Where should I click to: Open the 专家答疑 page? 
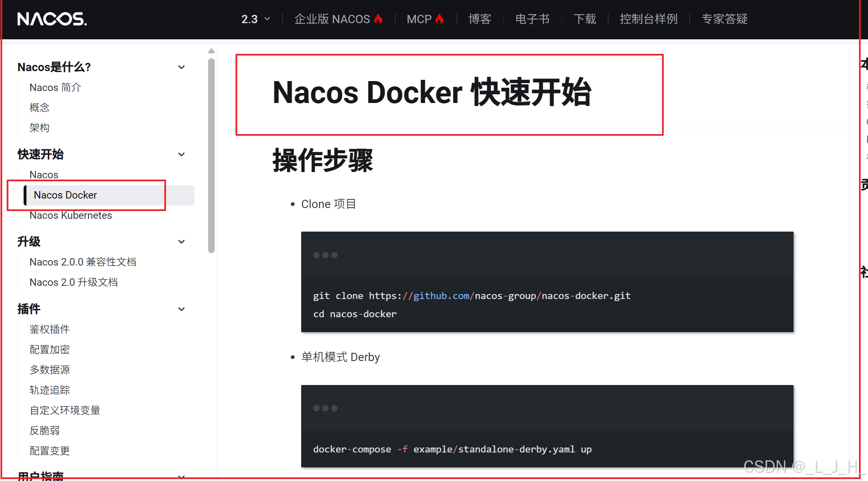tap(724, 19)
